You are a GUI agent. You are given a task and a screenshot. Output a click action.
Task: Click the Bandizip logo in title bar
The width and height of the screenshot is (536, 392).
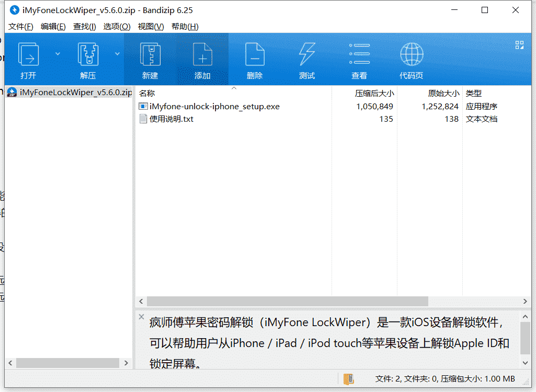coord(14,10)
